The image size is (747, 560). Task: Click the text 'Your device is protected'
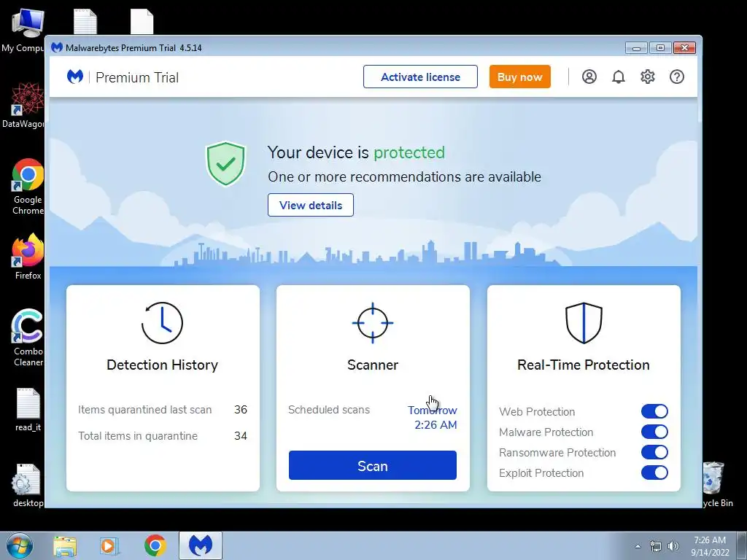(356, 152)
